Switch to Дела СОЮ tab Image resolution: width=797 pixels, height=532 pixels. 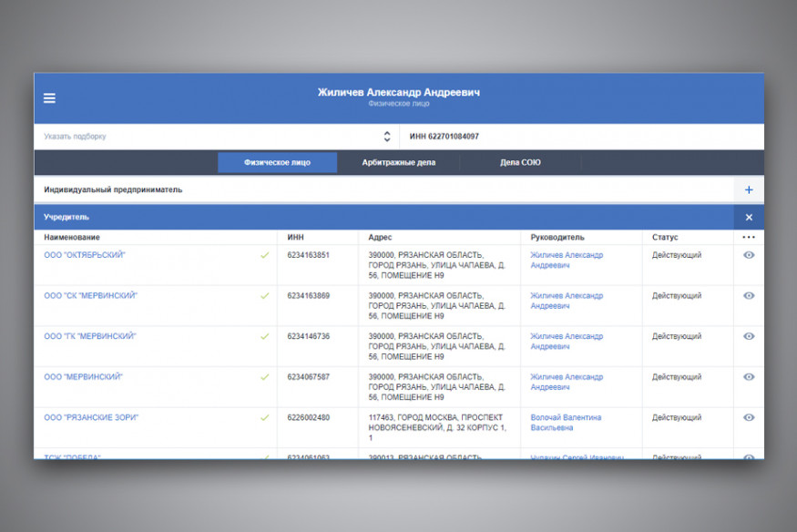pyautogui.click(x=520, y=163)
